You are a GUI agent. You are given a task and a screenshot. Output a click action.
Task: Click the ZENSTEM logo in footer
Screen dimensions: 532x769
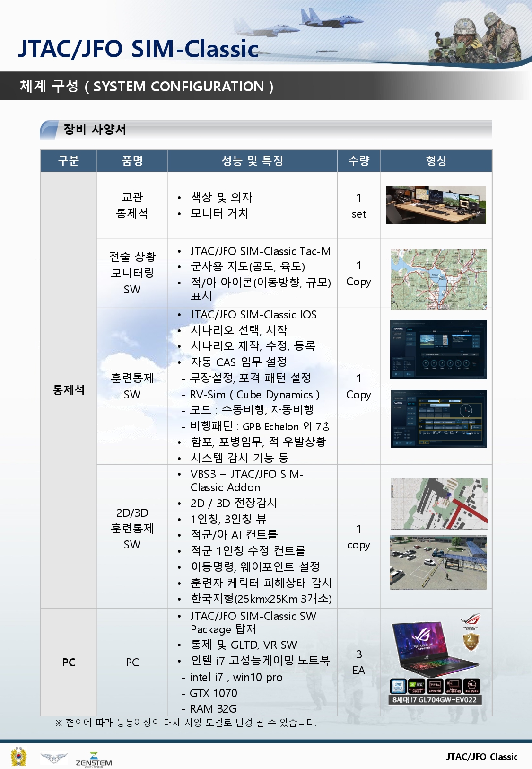[x=94, y=760]
